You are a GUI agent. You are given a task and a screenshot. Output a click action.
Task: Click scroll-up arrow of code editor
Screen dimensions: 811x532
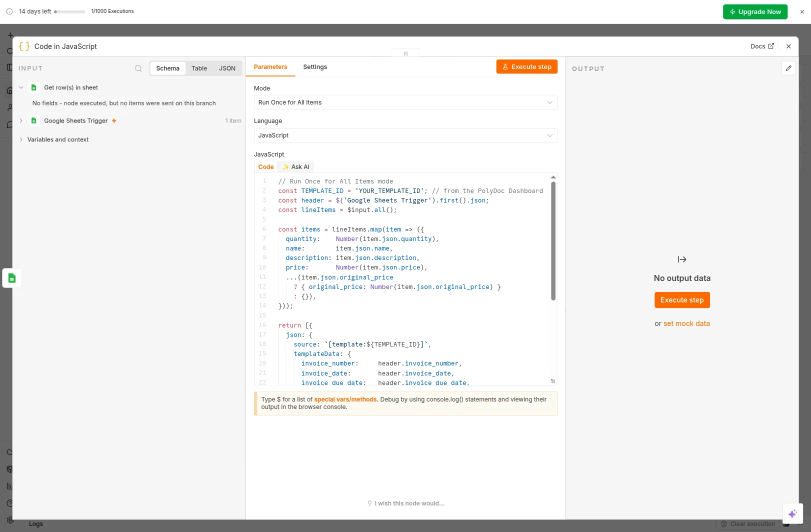pyautogui.click(x=553, y=177)
